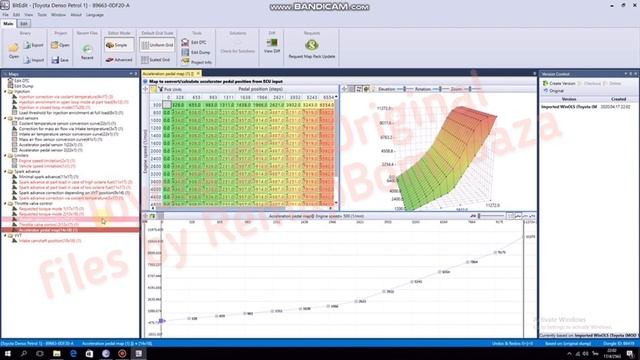Open the Window menu
Viewport: 640px width, 360px height.
58,15
